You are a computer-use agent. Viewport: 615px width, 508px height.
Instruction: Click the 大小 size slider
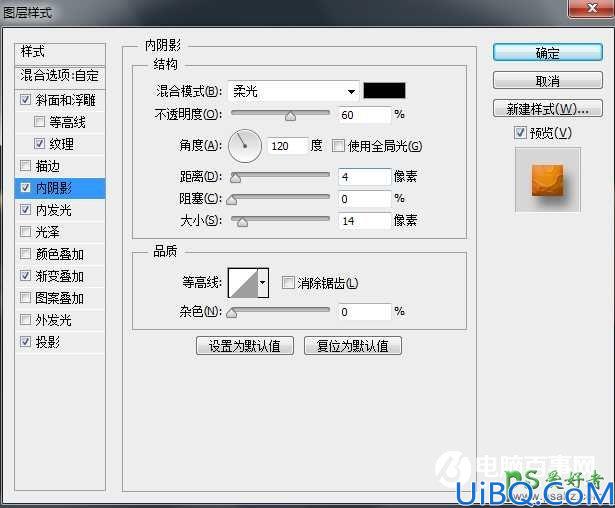point(280,220)
